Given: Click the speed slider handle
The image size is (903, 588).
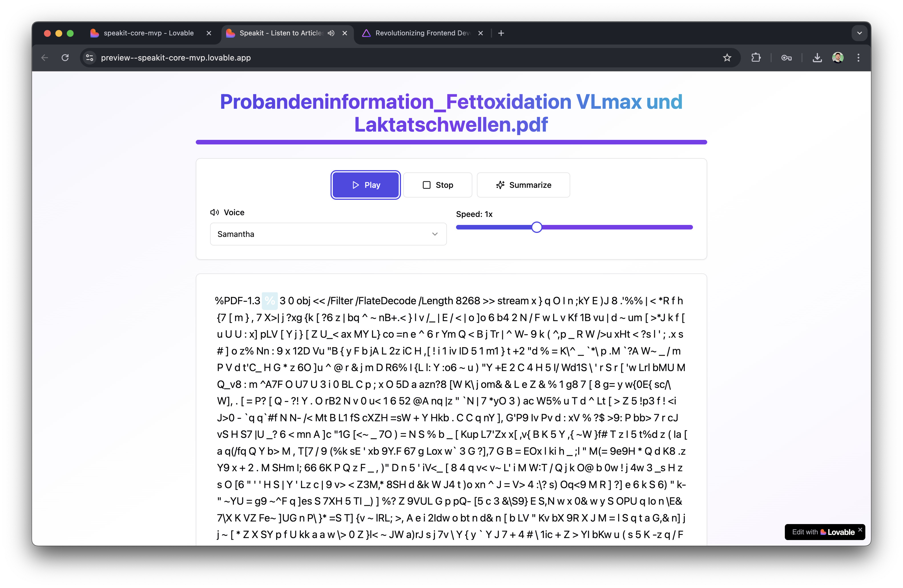Looking at the screenshot, I should click(537, 227).
